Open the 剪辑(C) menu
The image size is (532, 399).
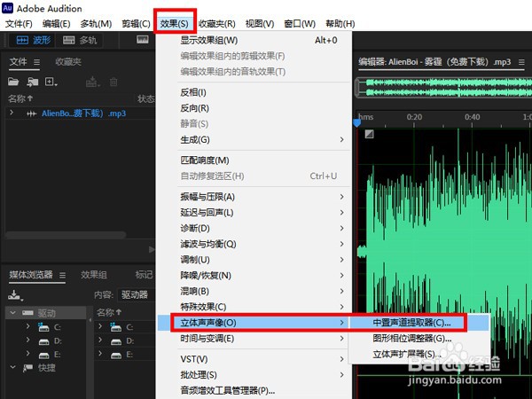pyautogui.click(x=136, y=24)
